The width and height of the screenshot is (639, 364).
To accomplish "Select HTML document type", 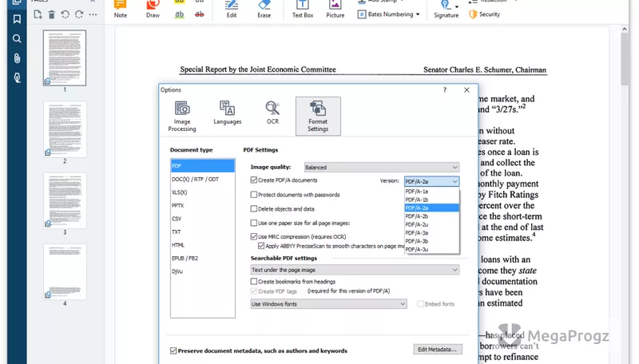I will (x=203, y=245).
